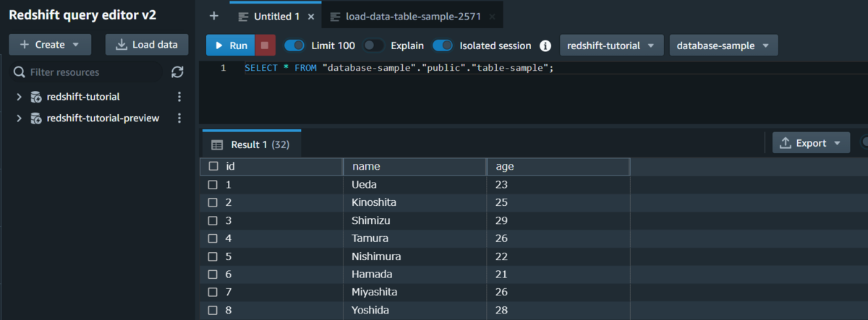Click the age column header
Image resolution: width=868 pixels, height=320 pixels.
[x=558, y=166]
